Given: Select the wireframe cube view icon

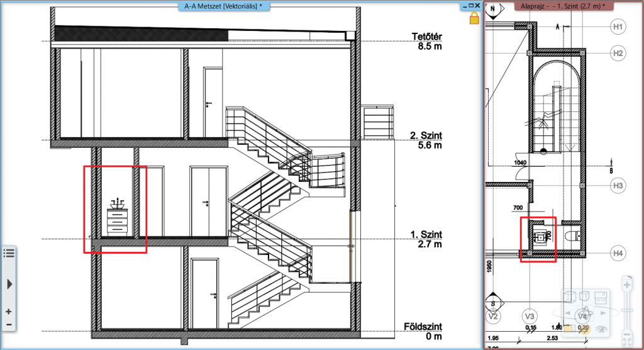Looking at the screenshot, I should [x=569, y=296].
